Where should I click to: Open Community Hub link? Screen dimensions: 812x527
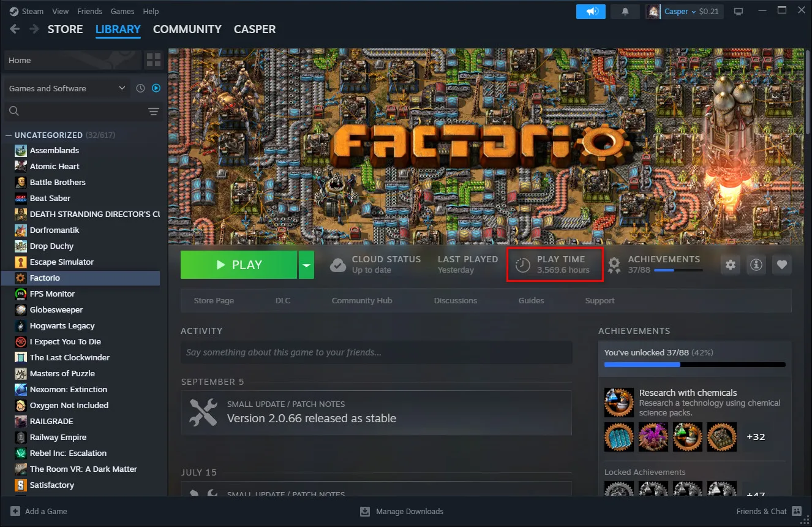point(362,300)
